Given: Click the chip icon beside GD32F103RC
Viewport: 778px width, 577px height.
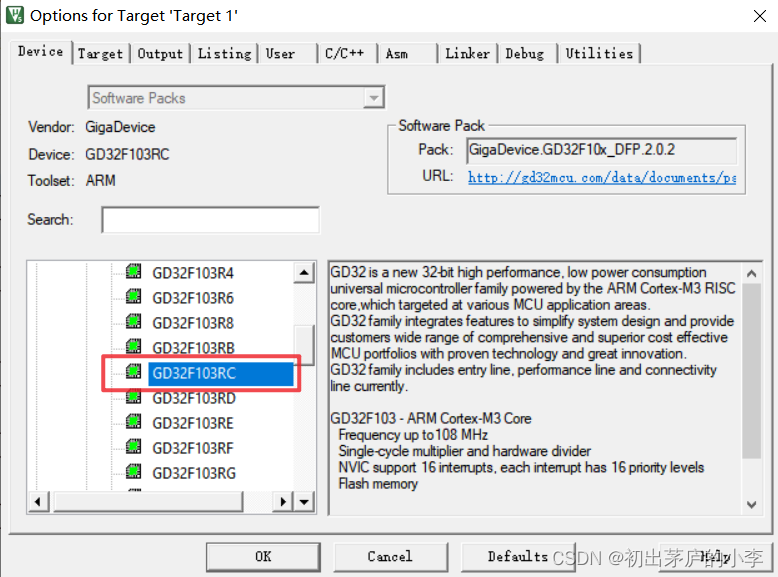Looking at the screenshot, I should (x=133, y=372).
